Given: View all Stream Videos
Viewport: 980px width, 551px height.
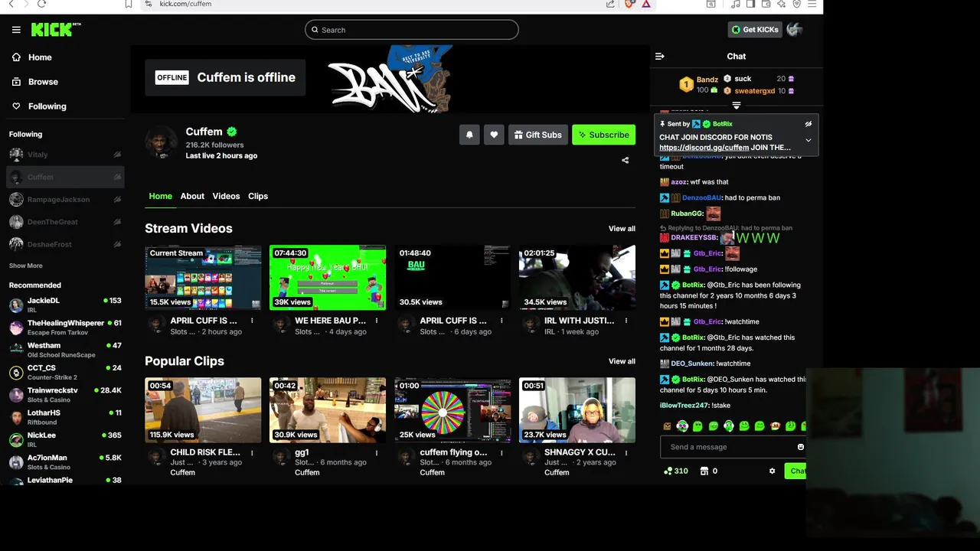Looking at the screenshot, I should [622, 229].
